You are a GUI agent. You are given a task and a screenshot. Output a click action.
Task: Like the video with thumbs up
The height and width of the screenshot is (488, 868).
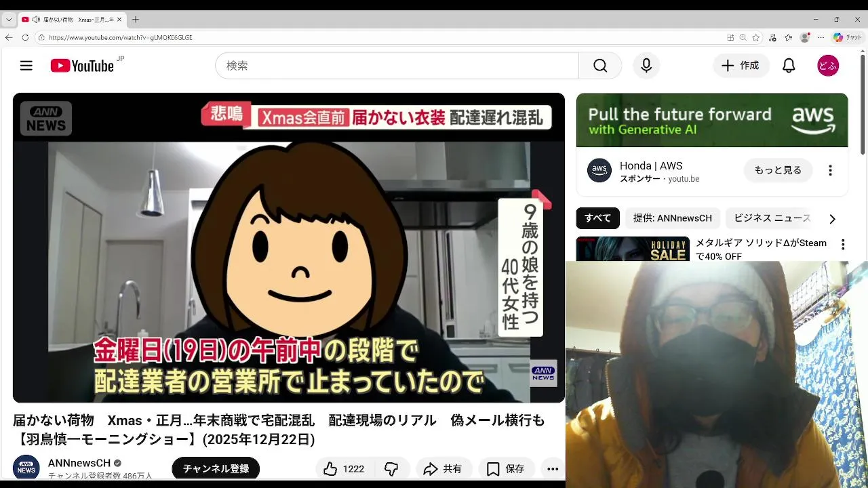[x=330, y=468]
